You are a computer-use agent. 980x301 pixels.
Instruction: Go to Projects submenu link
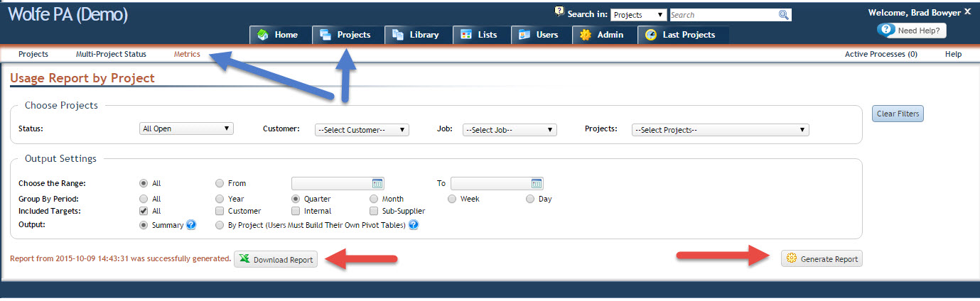tap(33, 54)
